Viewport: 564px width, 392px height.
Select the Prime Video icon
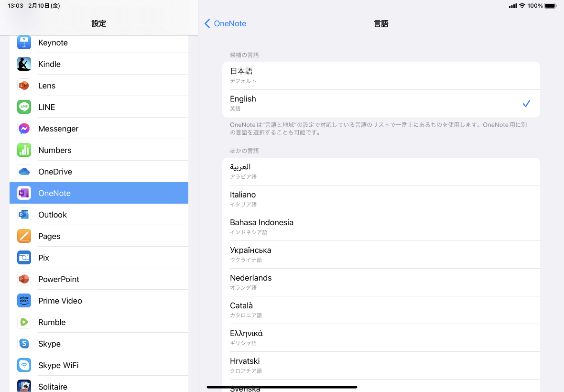(24, 300)
